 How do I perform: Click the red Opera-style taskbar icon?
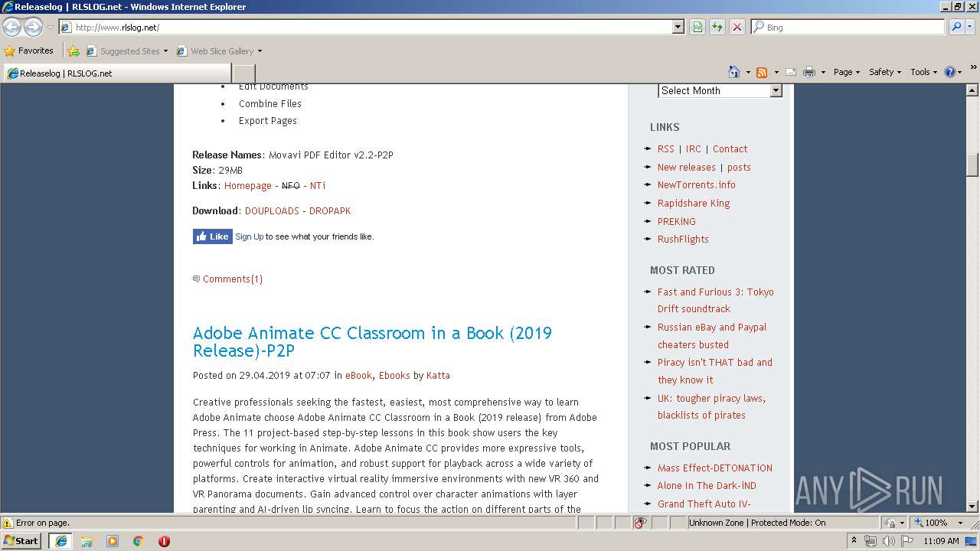[164, 541]
